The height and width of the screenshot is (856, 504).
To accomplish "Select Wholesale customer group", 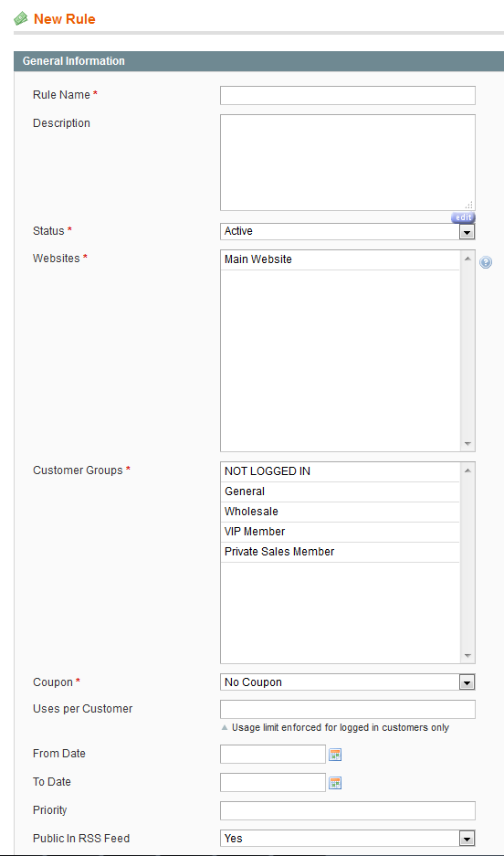I will (x=341, y=513).
